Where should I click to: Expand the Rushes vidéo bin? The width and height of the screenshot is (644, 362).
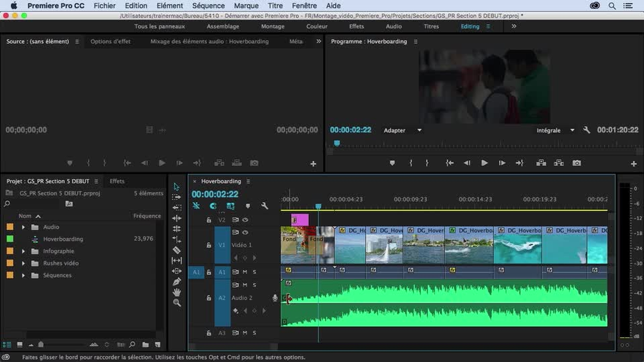click(x=23, y=263)
